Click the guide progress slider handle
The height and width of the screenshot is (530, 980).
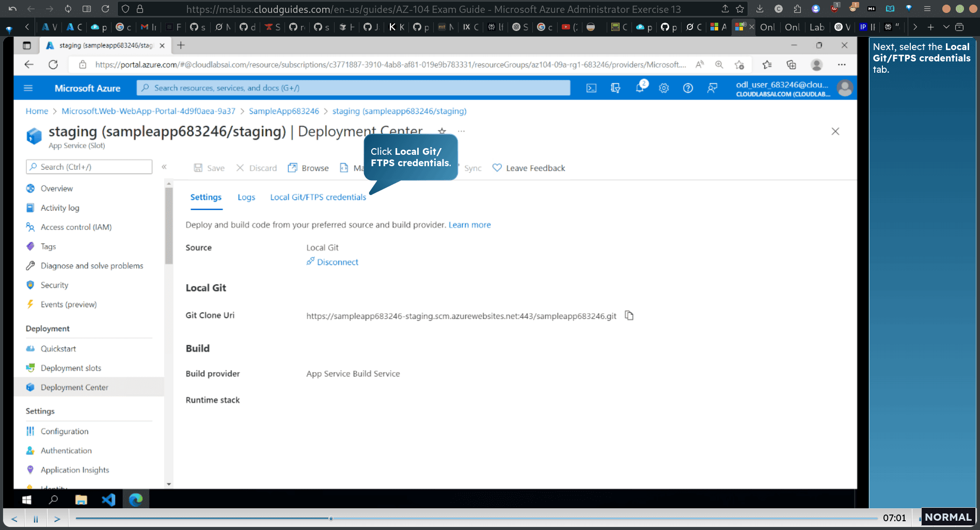[x=330, y=518]
